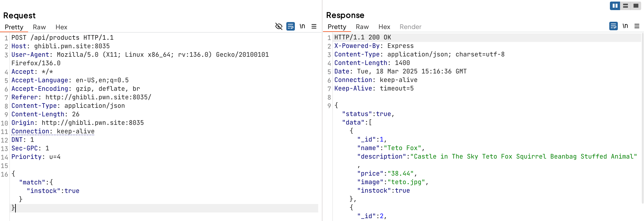Click the HTTP/1.1 200 OK status line
Viewport: 644px width, 221px height.
point(363,37)
